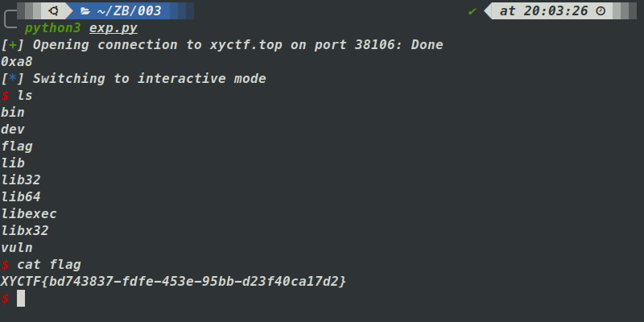Viewport: 644px width, 322px height.
Task: Click the underlined exp.py filename
Action: (114, 27)
